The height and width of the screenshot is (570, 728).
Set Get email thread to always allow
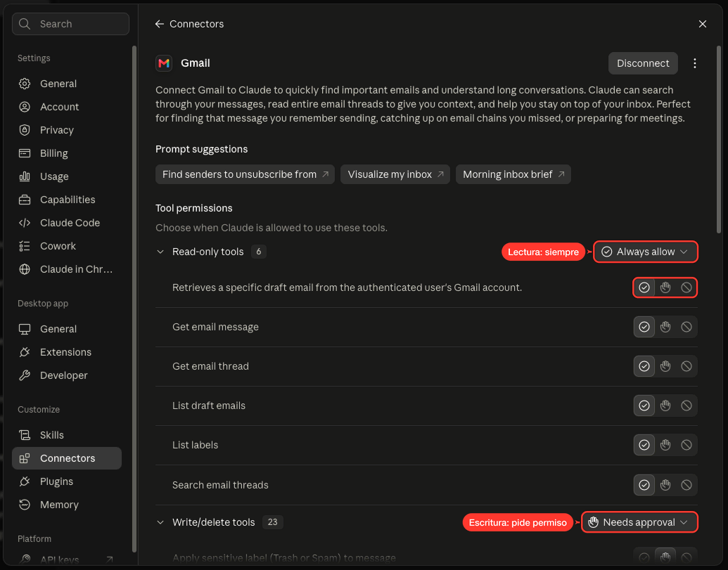click(644, 367)
